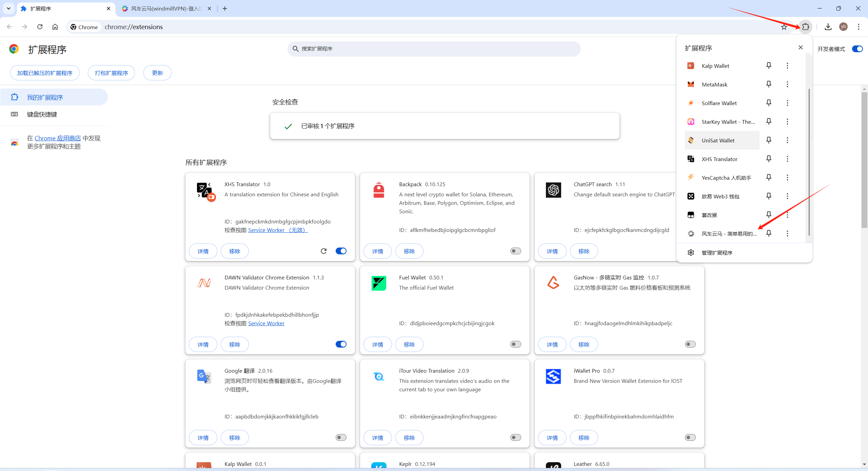Enable the Backpack extension toggle
The image size is (868, 471).
[x=515, y=251]
